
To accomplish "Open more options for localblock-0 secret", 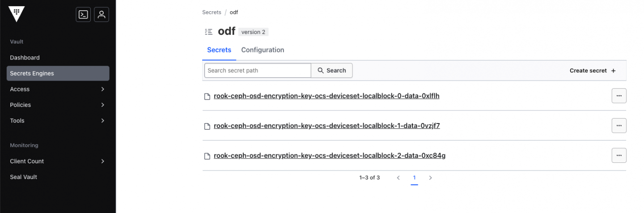I will tap(619, 96).
